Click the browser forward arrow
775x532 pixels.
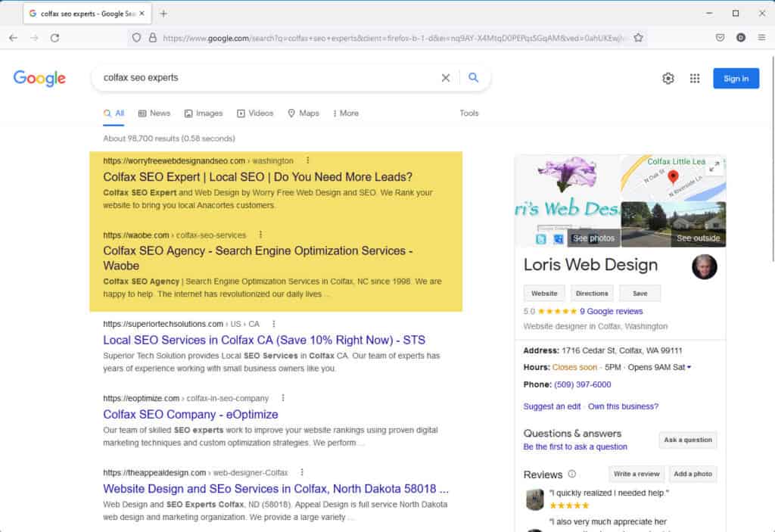[x=34, y=38]
